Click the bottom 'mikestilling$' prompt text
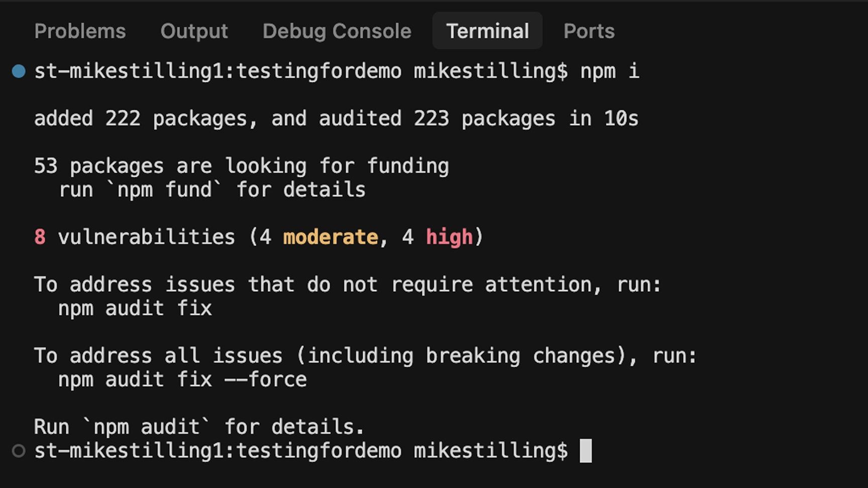Viewport: 868px width, 488px height. coord(490,451)
